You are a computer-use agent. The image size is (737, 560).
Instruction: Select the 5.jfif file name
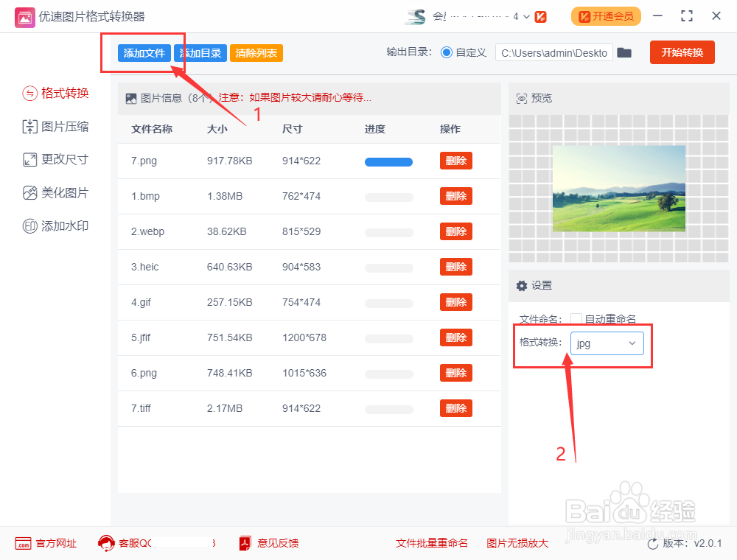coord(141,337)
